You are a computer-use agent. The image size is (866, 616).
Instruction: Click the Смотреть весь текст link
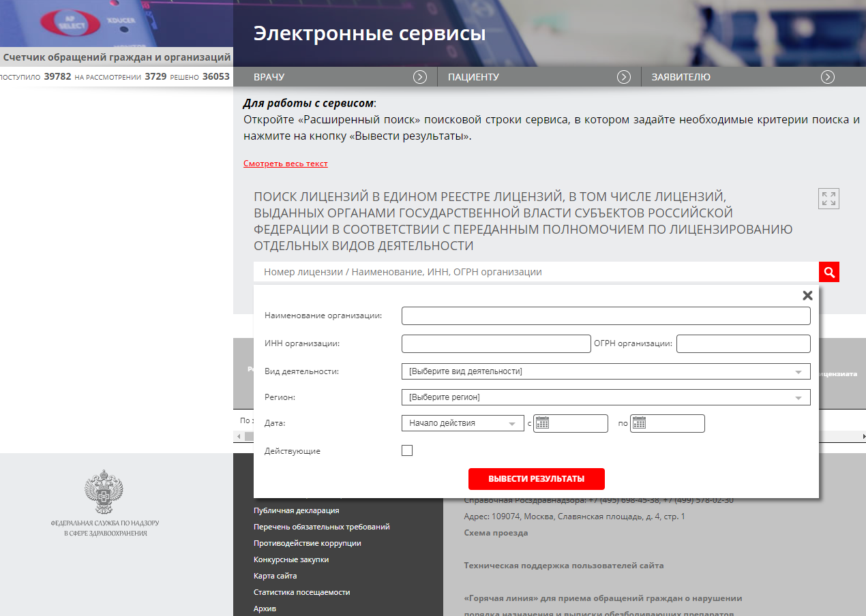285,164
